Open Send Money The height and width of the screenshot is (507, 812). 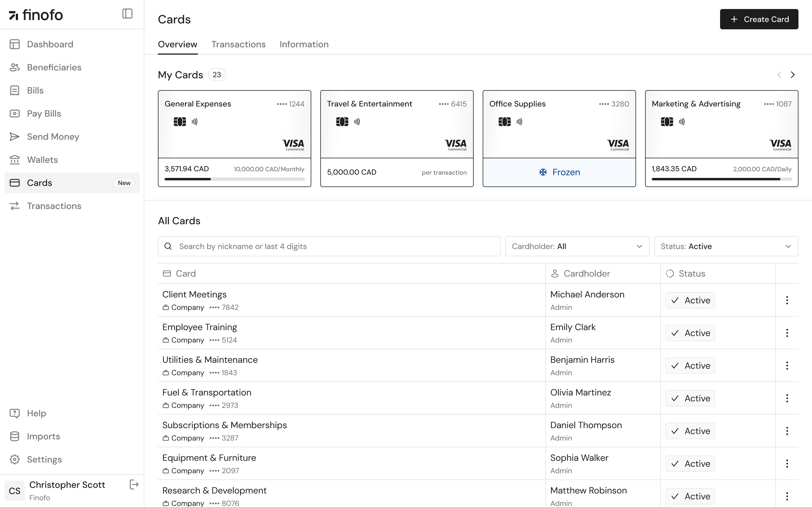click(53, 137)
